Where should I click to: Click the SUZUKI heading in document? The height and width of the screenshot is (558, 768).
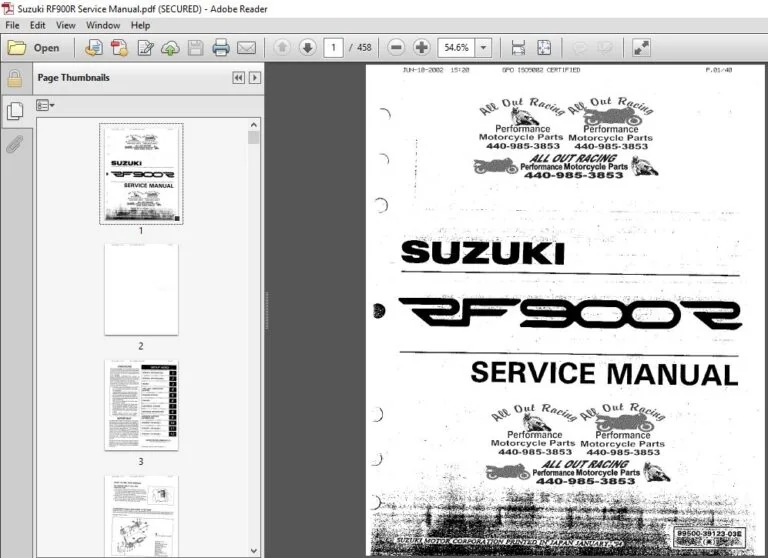[x=482, y=253]
